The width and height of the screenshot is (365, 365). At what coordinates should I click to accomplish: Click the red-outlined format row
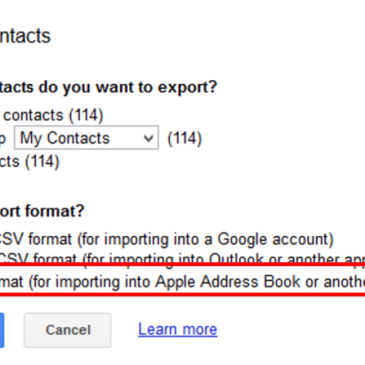[182, 279]
